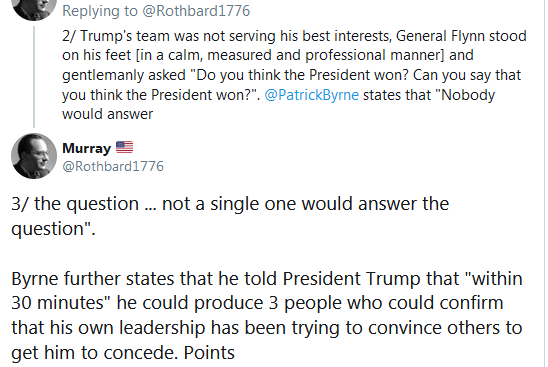Open the @Rothbard1776 handle under Murray
This screenshot has height=367, width=548.
(113, 166)
